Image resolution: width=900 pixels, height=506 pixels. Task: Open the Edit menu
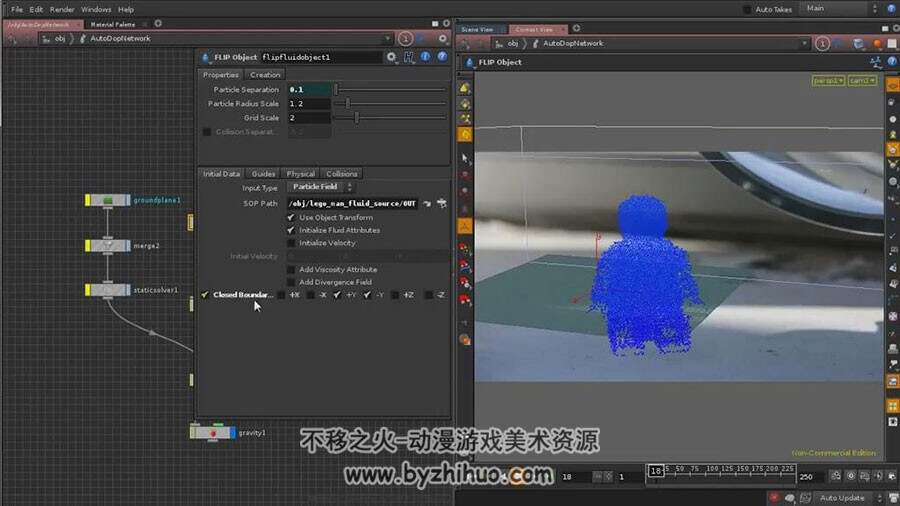click(x=36, y=9)
